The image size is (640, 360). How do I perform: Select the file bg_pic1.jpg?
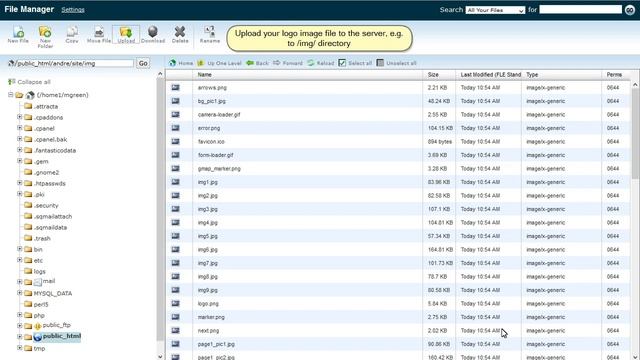point(212,101)
